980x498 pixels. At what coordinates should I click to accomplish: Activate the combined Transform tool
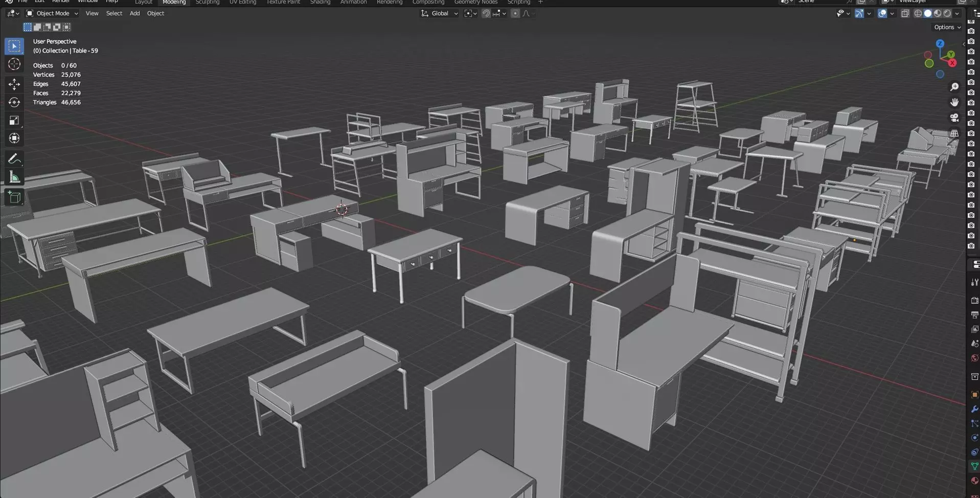pos(14,139)
